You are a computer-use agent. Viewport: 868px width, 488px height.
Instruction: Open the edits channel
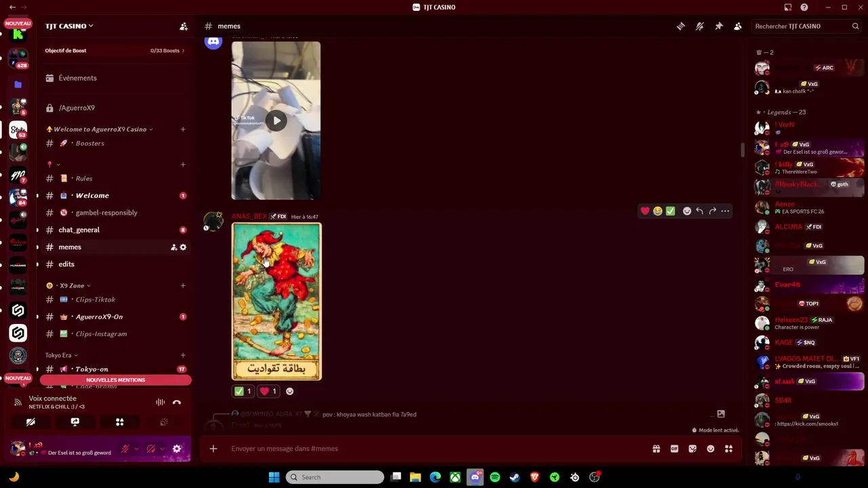(x=115, y=264)
